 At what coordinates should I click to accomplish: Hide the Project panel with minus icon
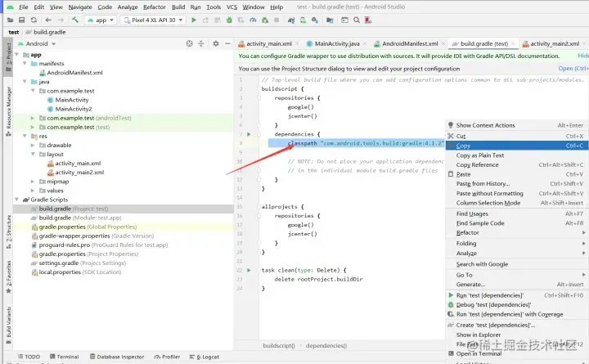227,43
